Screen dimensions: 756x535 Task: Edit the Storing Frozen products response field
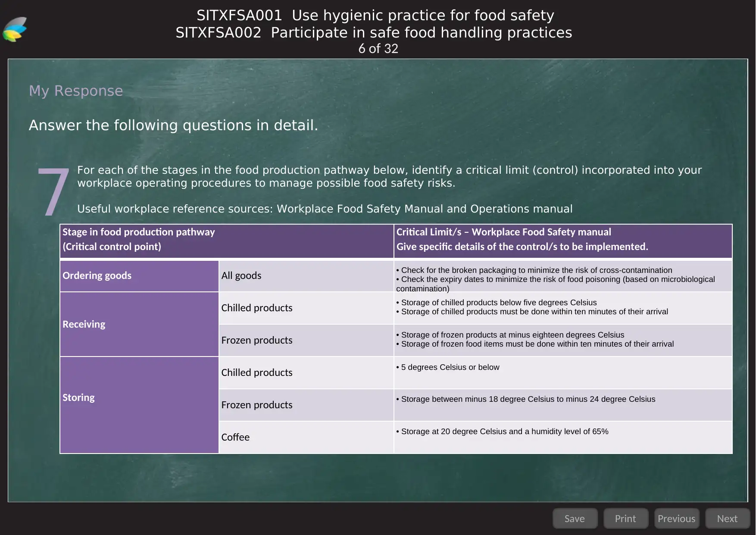(563, 405)
